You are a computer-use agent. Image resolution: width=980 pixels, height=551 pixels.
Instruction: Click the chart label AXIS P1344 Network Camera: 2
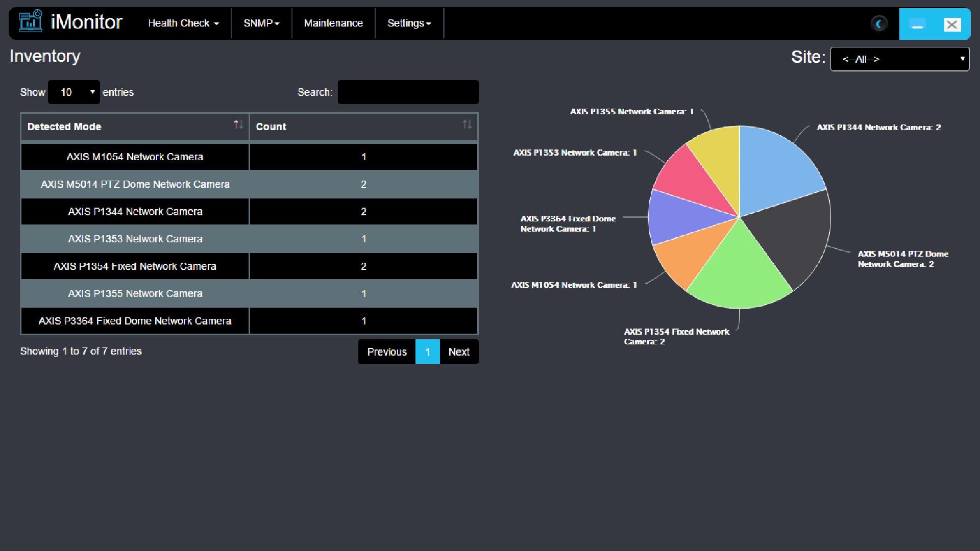(x=878, y=128)
